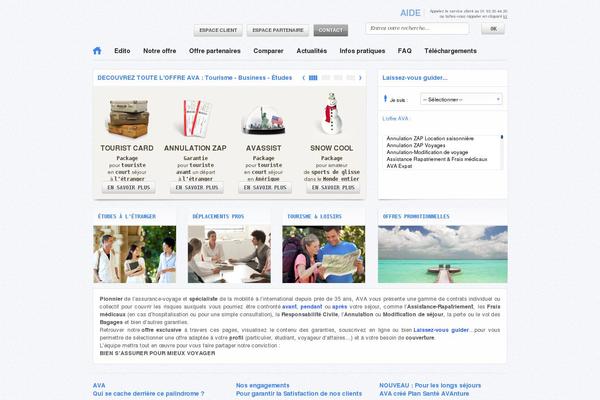Click the AVA offer list scrollbar
Viewport: 600px width, 400px height.
[x=502, y=152]
